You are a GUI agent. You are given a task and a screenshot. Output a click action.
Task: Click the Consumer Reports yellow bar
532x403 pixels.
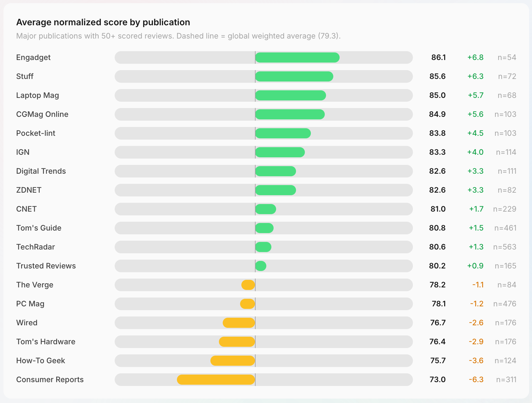[x=216, y=380]
